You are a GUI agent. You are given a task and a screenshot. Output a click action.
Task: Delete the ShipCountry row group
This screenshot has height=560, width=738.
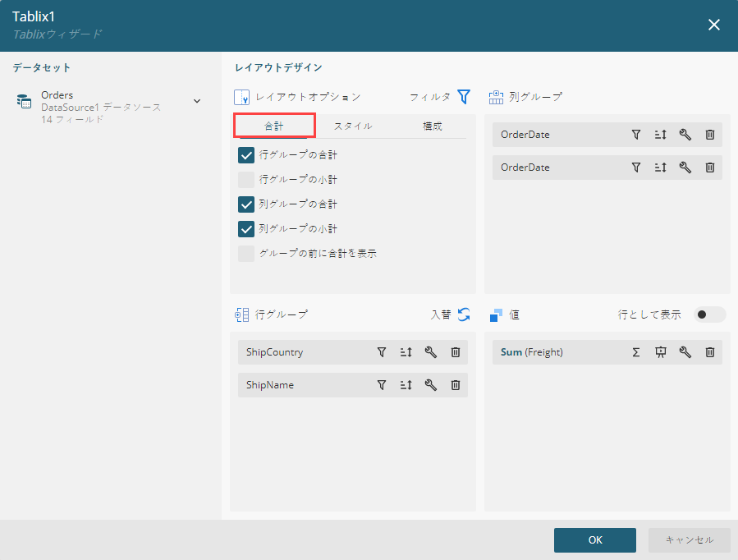pos(456,352)
